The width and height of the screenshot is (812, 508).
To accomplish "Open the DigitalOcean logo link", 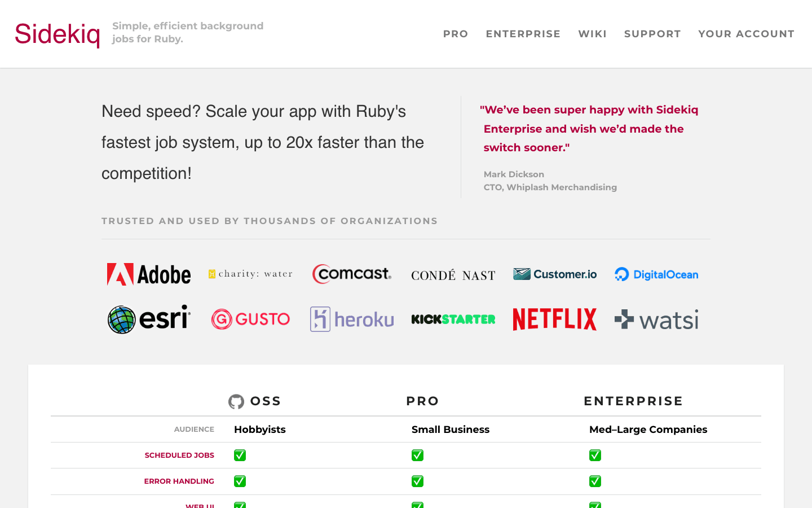I will (x=656, y=274).
